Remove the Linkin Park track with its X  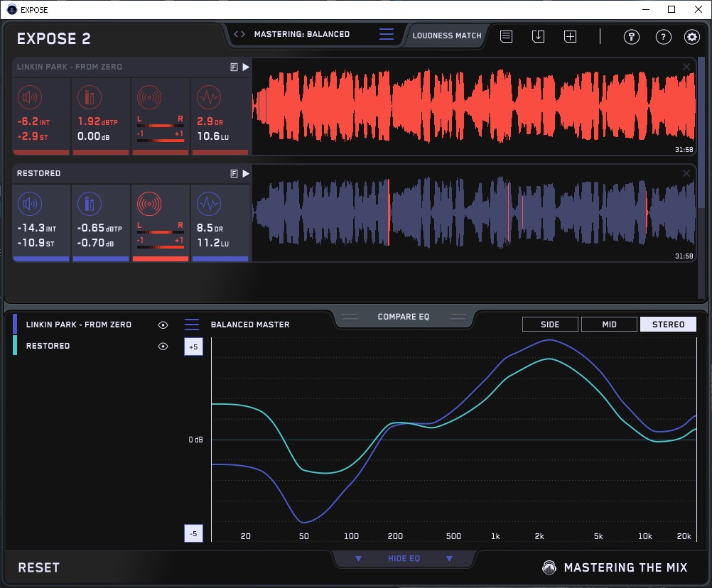[x=686, y=67]
